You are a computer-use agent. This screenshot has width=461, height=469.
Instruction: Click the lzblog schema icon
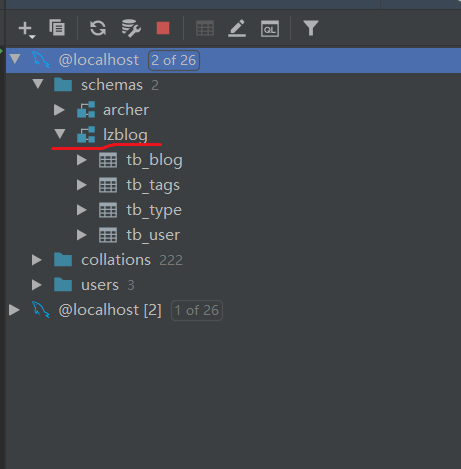86,135
